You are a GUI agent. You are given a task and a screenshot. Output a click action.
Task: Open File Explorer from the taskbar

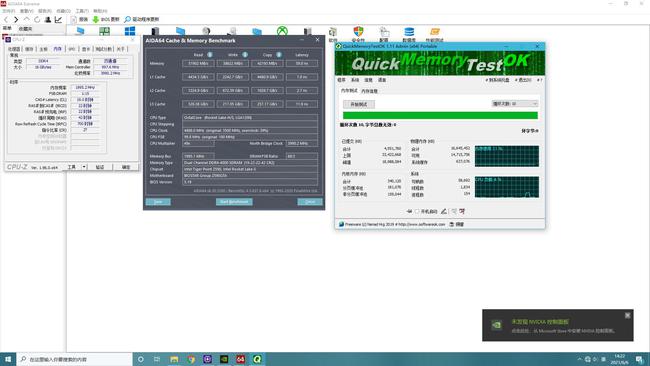click(x=174, y=359)
